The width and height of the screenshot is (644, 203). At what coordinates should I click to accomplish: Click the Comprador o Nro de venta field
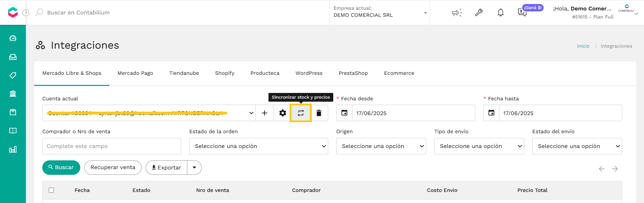click(x=111, y=146)
